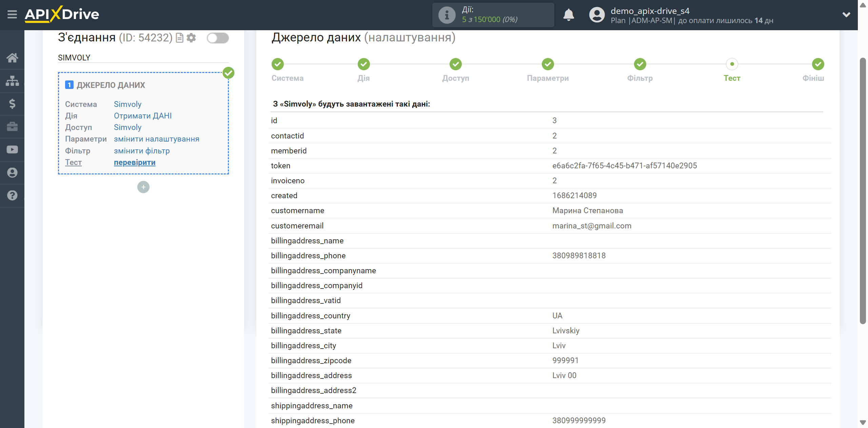Screen dimensions: 868x428
Task: Open the video tutorials icon
Action: 12,150
